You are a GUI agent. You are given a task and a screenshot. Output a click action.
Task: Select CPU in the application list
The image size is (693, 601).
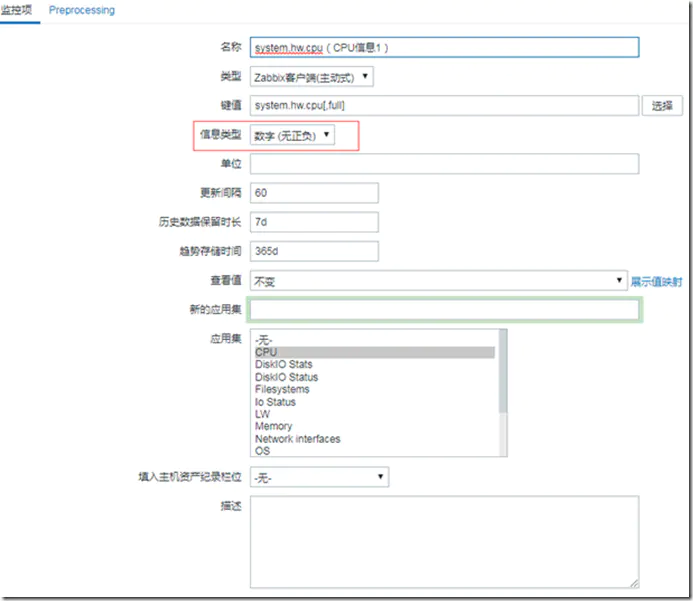coord(375,352)
